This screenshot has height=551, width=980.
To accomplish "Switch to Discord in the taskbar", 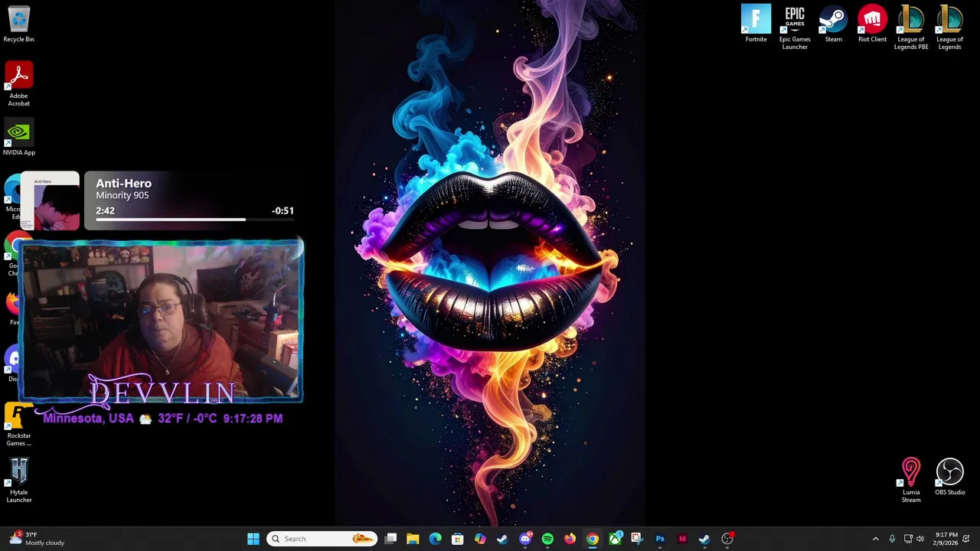I will pos(525,539).
